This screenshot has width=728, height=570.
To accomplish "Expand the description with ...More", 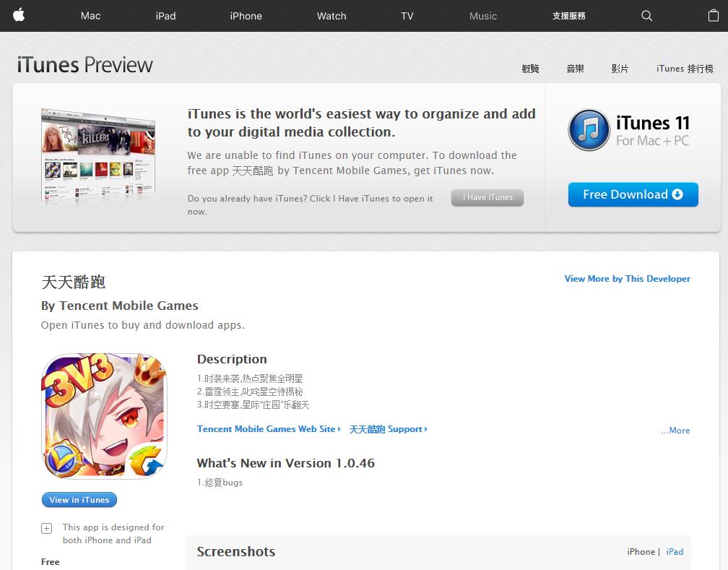I will 675,431.
